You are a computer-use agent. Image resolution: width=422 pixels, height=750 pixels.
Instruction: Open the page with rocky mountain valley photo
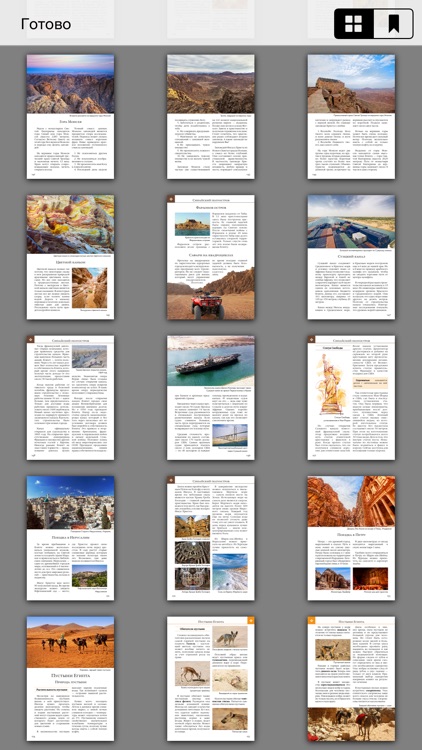pyautogui.click(x=211, y=117)
